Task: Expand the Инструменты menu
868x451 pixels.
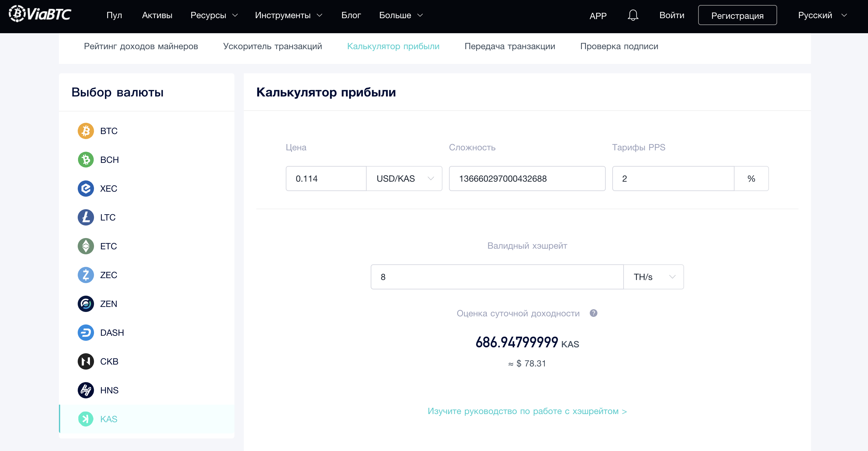Action: (x=288, y=15)
